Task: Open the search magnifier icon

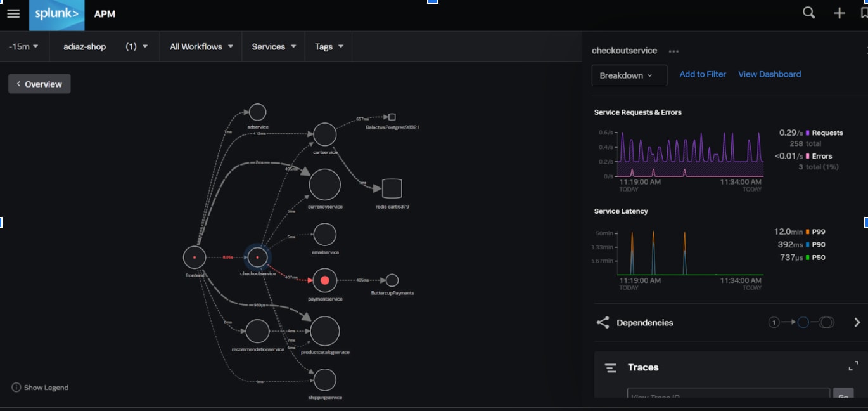Action: point(809,13)
